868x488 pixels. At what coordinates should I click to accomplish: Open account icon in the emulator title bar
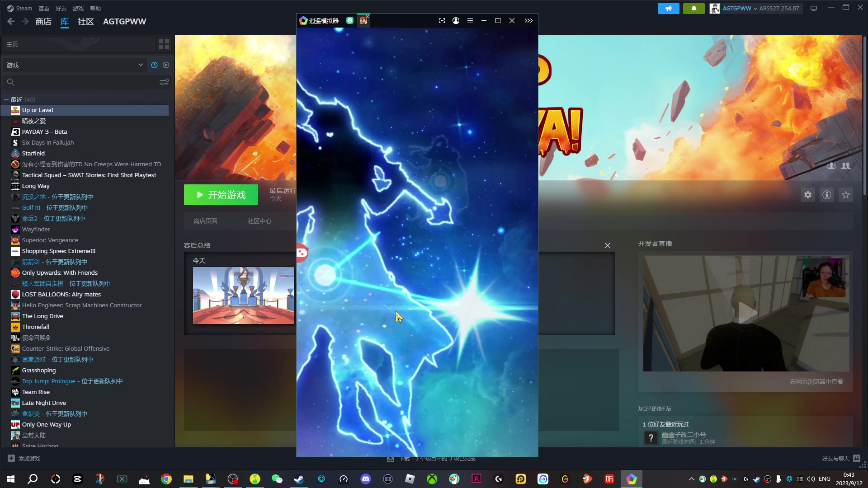tap(456, 20)
